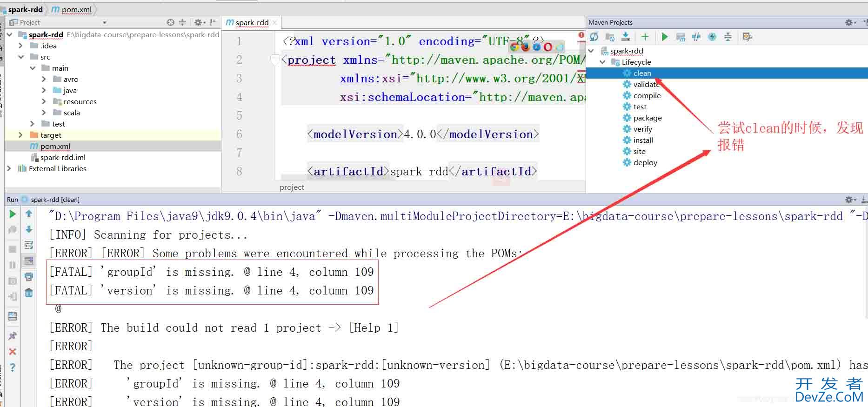Close Run tab with red X

coord(13,352)
